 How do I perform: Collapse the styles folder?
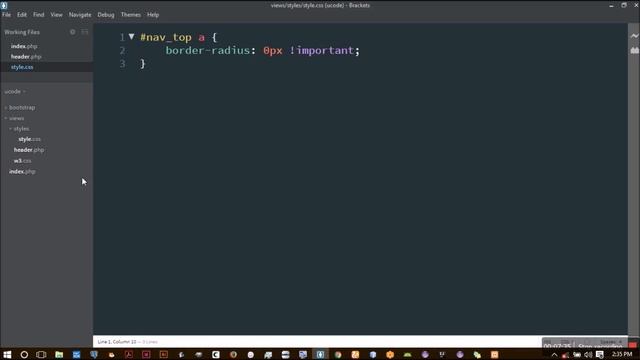click(x=21, y=129)
